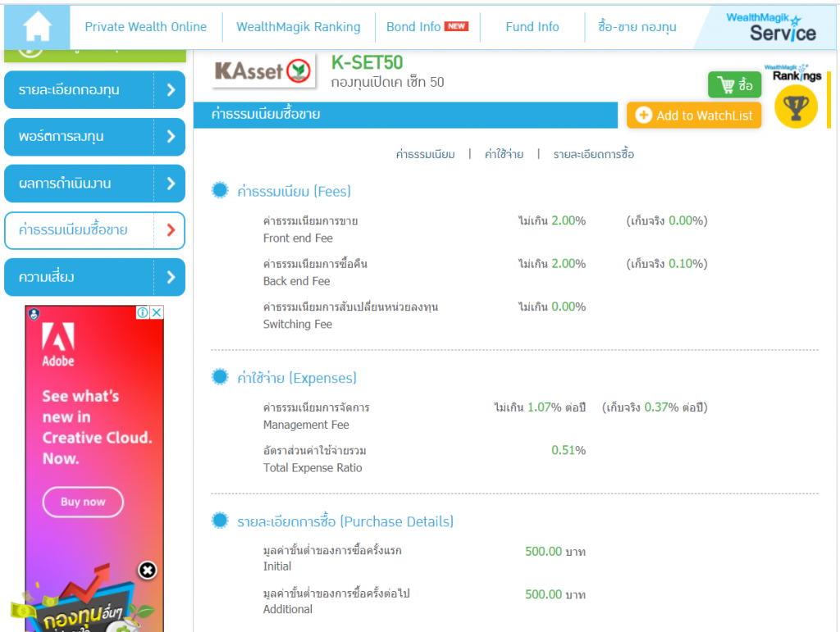Select ค่าธรรมเนียมซื้อขาย sidebar item
Viewport: 840px width, 632px height.
pyautogui.click(x=95, y=230)
